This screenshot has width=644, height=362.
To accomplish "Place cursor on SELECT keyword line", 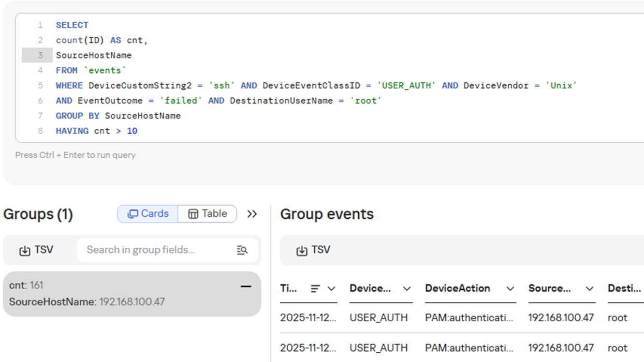I will point(72,25).
